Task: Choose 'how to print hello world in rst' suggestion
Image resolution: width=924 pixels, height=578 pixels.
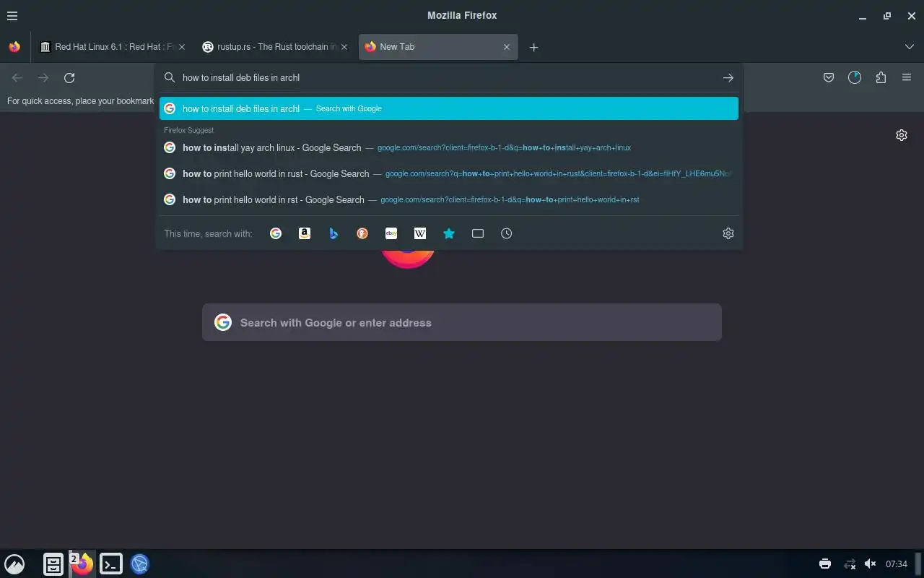Action: coord(449,199)
